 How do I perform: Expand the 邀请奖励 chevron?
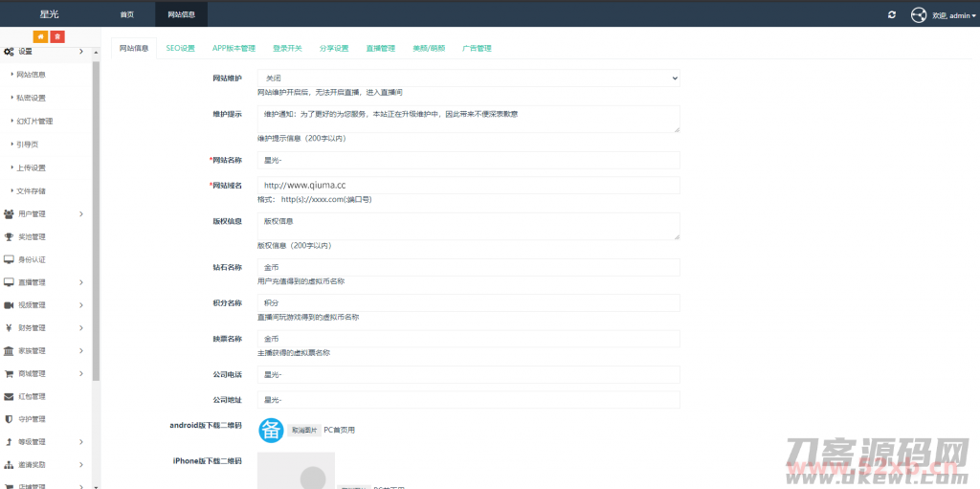click(x=81, y=465)
